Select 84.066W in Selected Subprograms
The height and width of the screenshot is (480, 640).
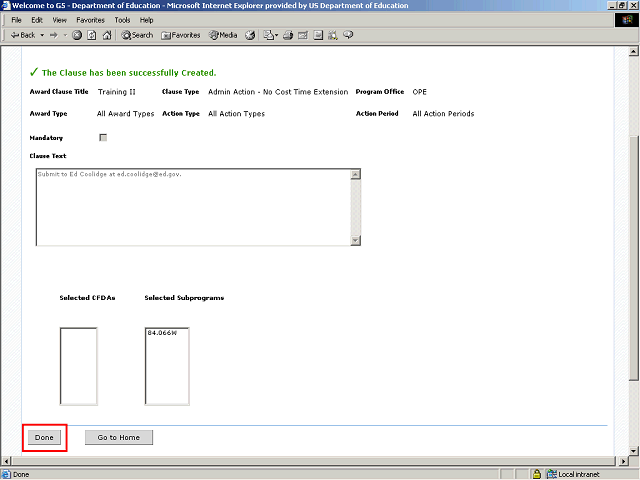(x=162, y=333)
